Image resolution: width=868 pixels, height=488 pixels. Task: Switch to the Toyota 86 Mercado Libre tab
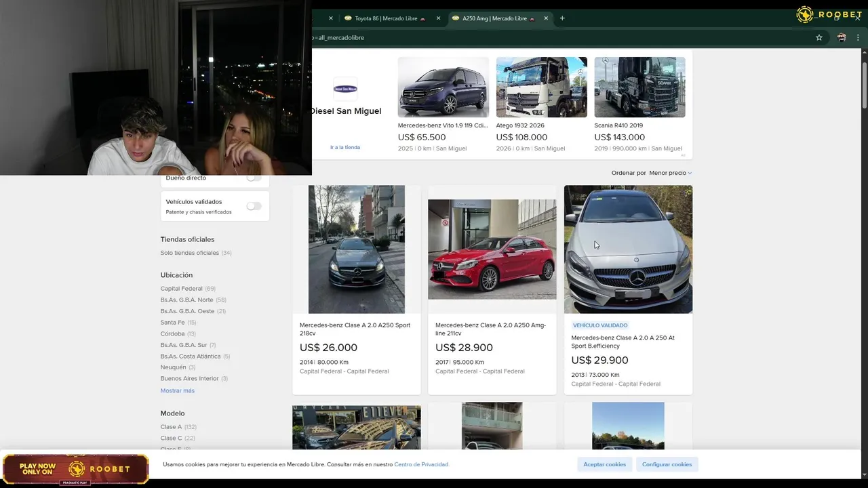(x=386, y=18)
